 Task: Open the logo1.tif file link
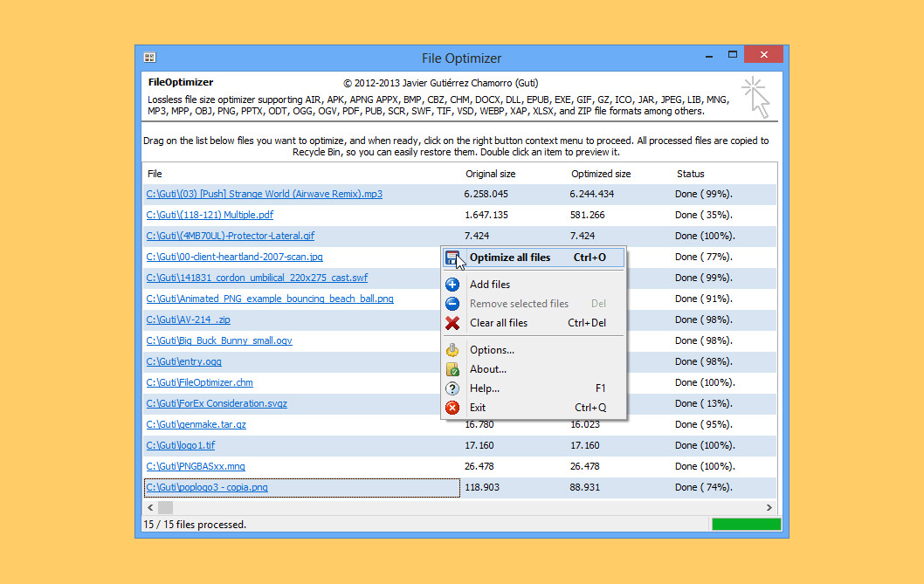pos(180,445)
